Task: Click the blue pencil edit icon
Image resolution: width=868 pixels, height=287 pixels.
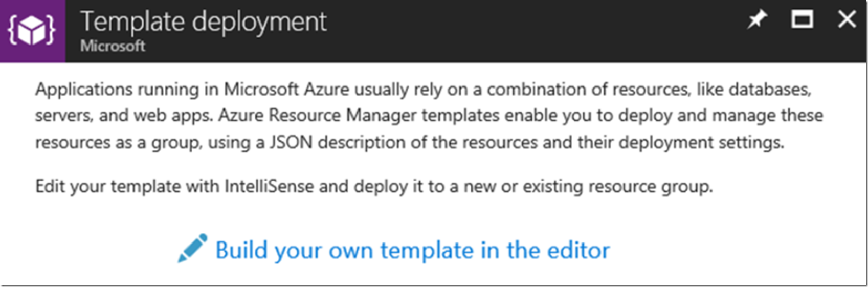Action: click(192, 248)
